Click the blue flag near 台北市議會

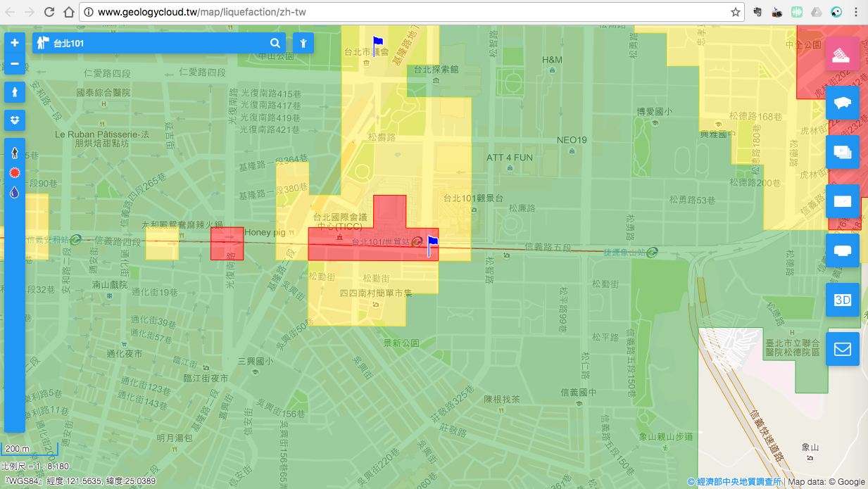[377, 46]
